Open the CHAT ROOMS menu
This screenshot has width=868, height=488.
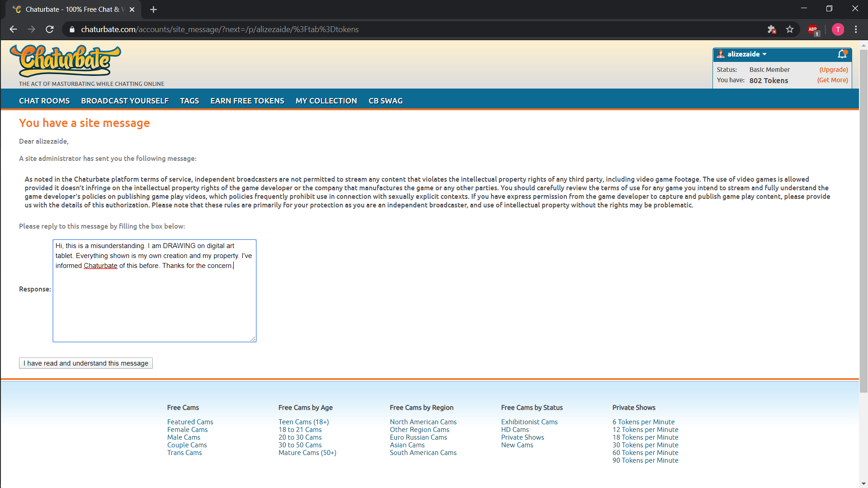pyautogui.click(x=44, y=101)
